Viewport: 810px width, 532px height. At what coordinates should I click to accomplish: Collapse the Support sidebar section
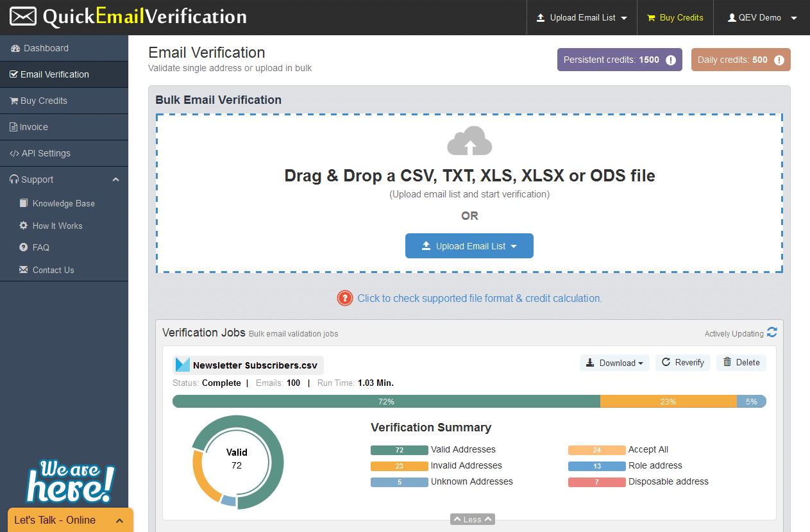click(x=64, y=179)
